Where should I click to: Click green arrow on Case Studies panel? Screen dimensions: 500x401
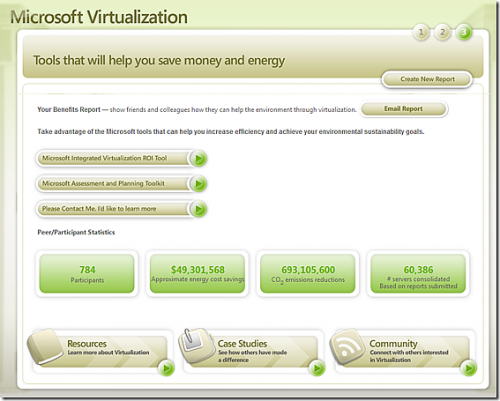(317, 368)
